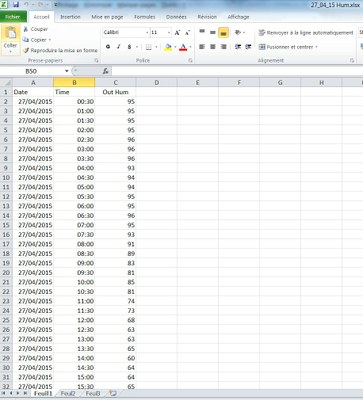Image resolution: width=363 pixels, height=400 pixels.
Task: Click the save icon in the quick access toolbar
Action: pyautogui.click(x=16, y=5)
